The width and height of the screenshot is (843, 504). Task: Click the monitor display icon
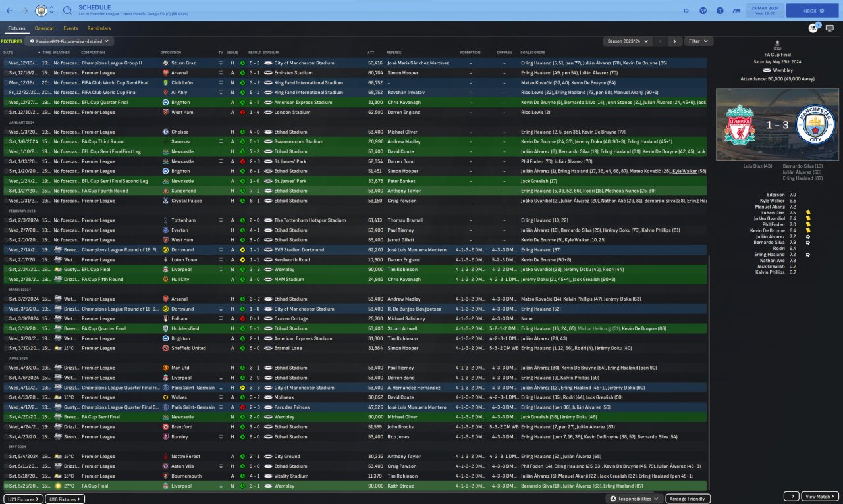point(830,28)
